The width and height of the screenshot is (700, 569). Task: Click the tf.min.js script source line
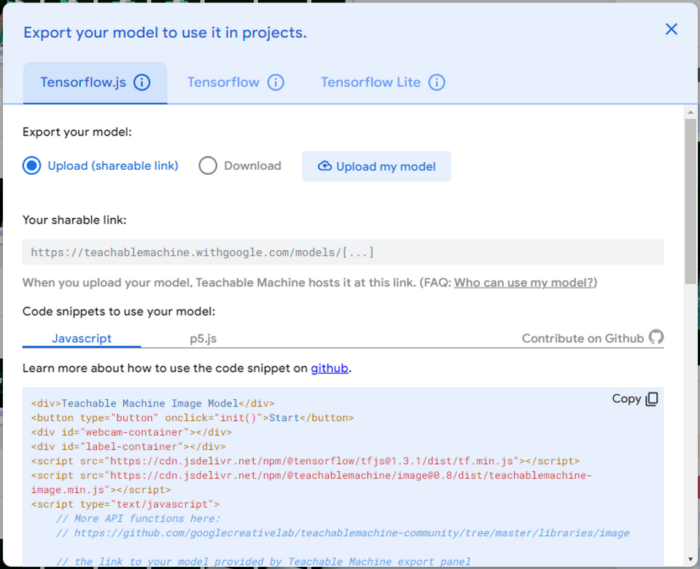(x=305, y=461)
